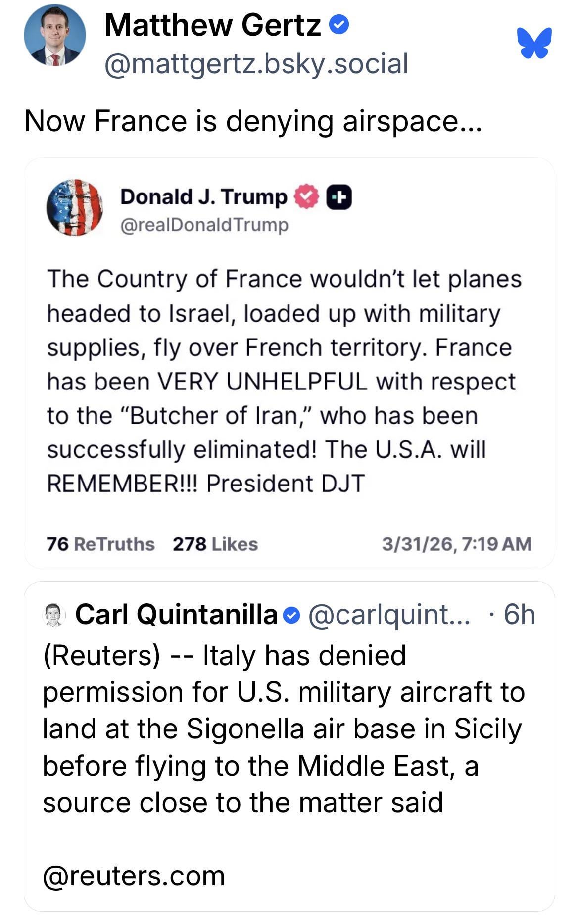Click the @realDonaldTrump handle
Image resolution: width=579 pixels, height=924 pixels.
(204, 225)
